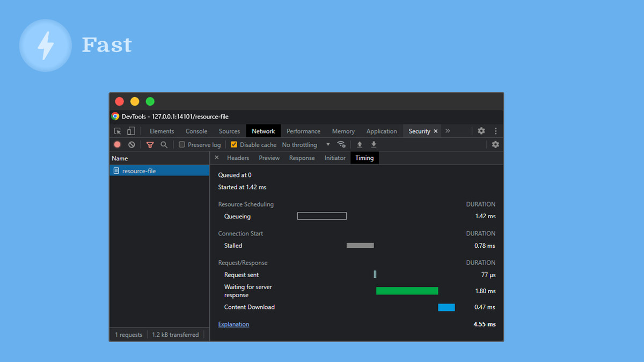Click the 'Request/Response' section heading
Screen dimensions: 644x362
pos(243,263)
